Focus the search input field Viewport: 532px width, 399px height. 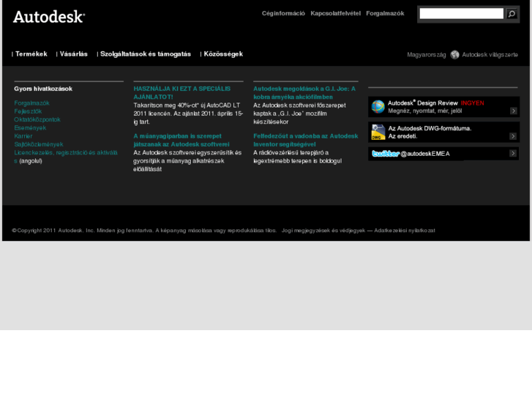coord(462,14)
